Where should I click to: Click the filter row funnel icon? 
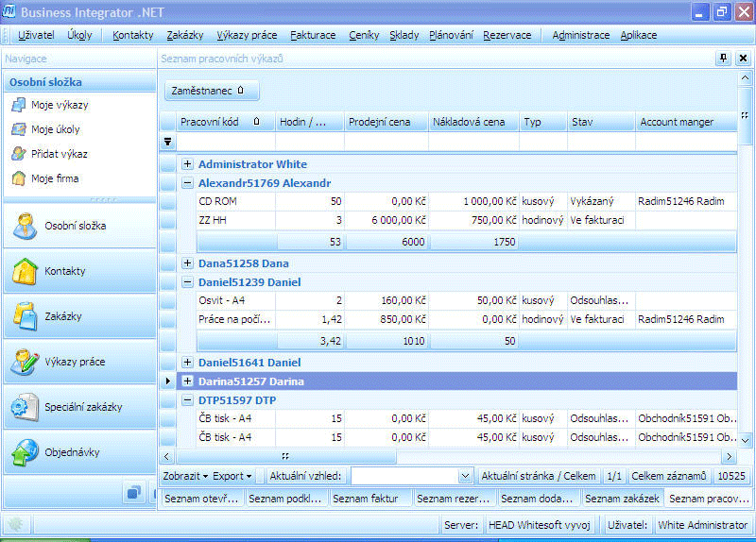coord(168,142)
